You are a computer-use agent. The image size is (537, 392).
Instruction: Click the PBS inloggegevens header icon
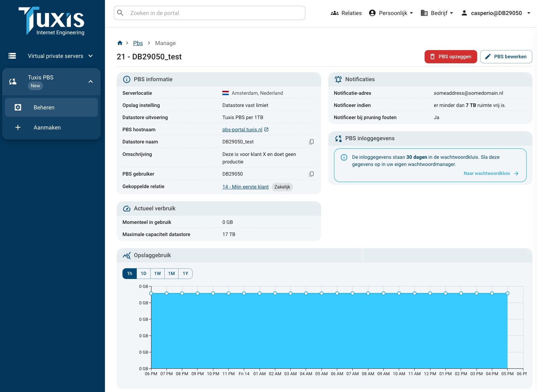338,138
